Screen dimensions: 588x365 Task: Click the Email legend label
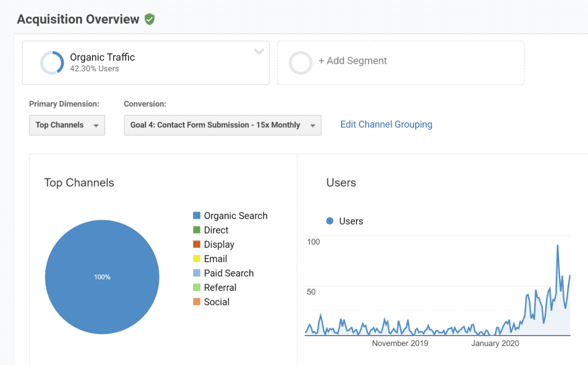(215, 259)
